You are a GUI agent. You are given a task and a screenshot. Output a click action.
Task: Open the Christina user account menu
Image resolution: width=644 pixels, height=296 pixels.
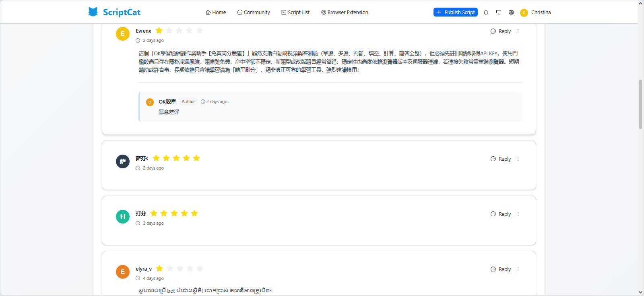535,12
